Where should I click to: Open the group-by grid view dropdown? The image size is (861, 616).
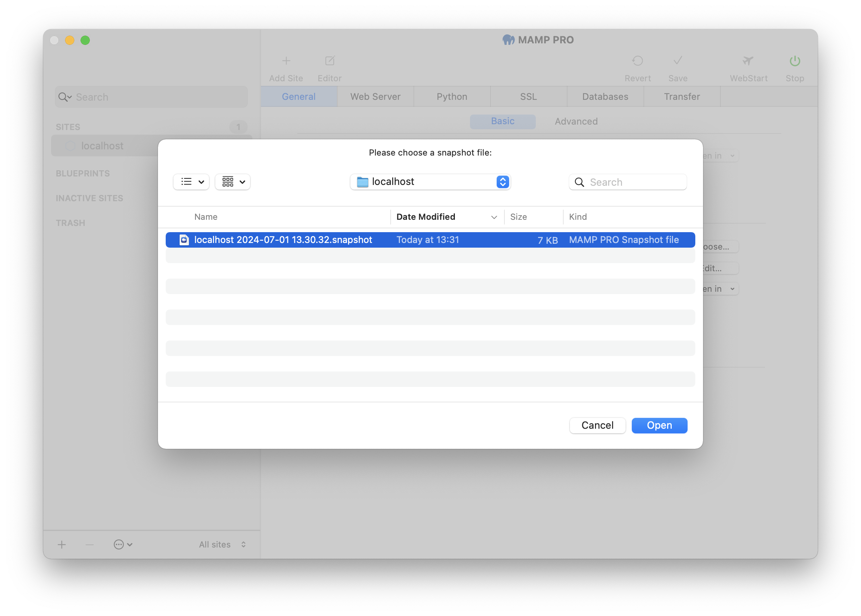pos(233,182)
